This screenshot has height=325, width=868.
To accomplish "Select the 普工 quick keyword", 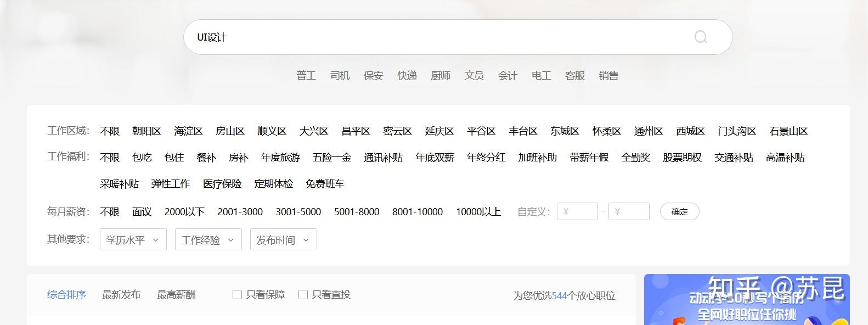I will click(x=306, y=76).
